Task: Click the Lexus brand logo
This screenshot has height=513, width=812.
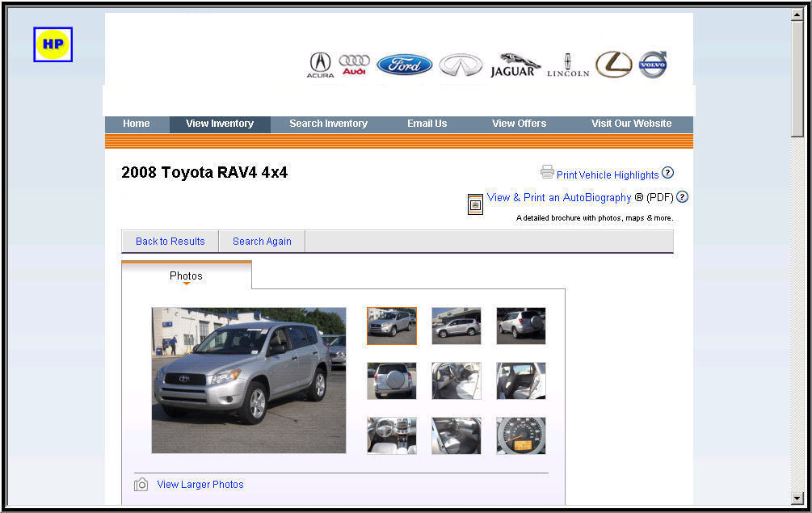Action: coord(614,65)
